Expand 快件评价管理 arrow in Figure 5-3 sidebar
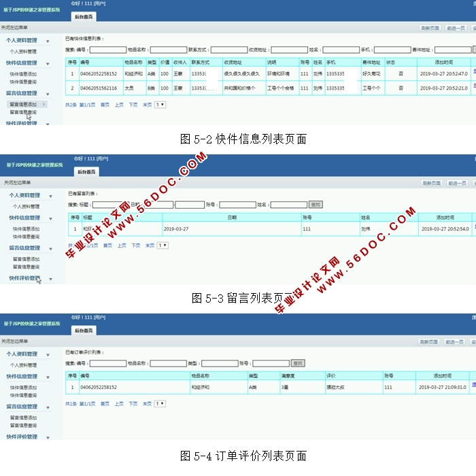The image size is (476, 476). (51, 279)
